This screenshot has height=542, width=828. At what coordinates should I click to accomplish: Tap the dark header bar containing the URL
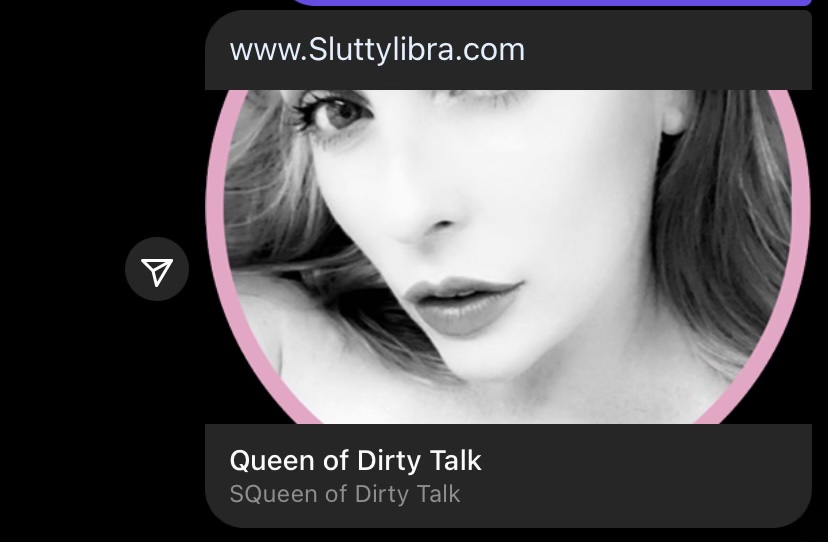pos(508,50)
